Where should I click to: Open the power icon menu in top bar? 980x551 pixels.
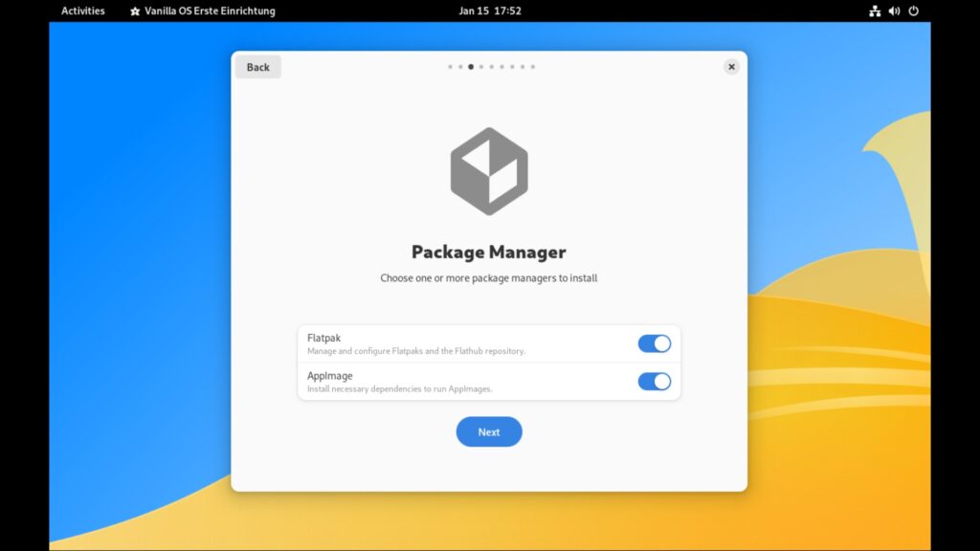(914, 11)
